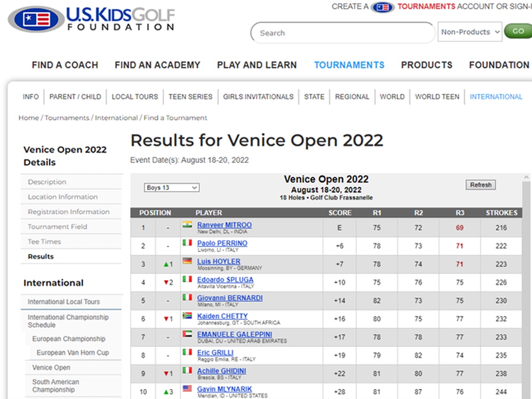Open the European Championship sidebar item
Screen dimensions: 532x399
69,339
